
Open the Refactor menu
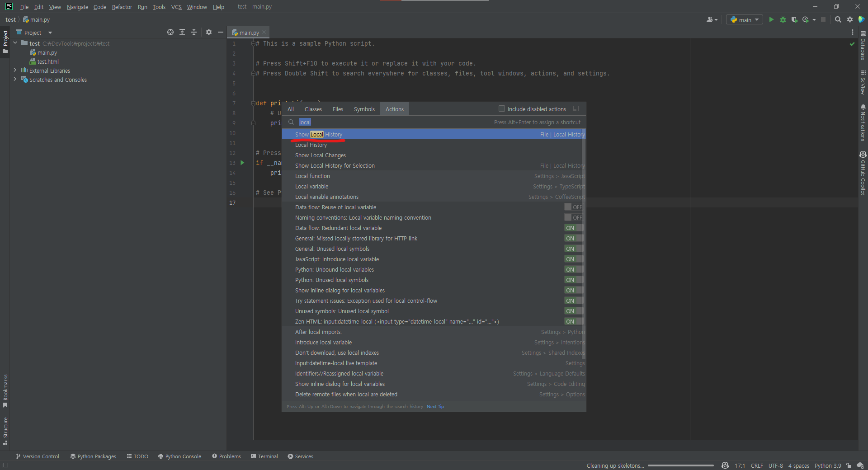click(x=122, y=7)
